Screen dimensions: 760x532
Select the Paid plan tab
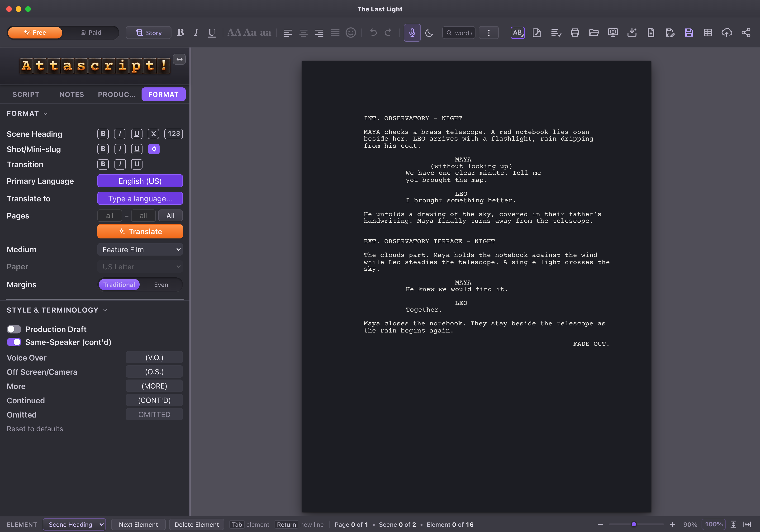point(91,33)
